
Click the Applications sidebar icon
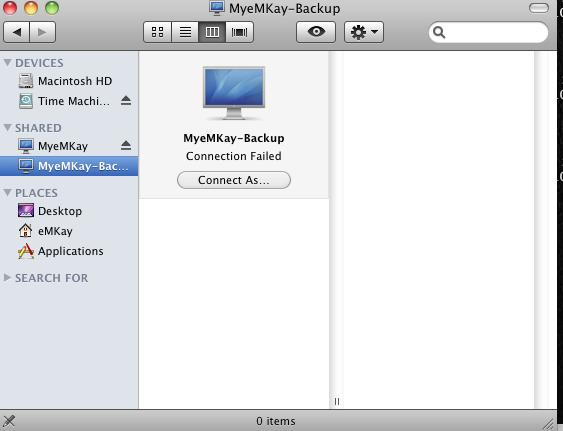click(x=26, y=251)
